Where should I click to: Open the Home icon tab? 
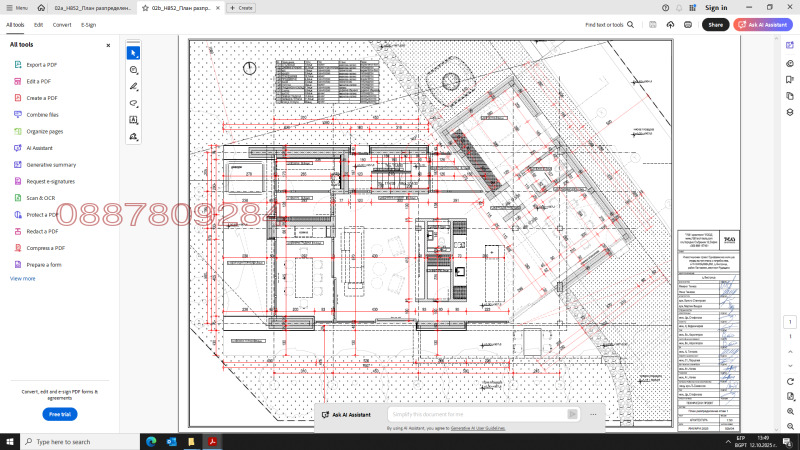coord(41,7)
